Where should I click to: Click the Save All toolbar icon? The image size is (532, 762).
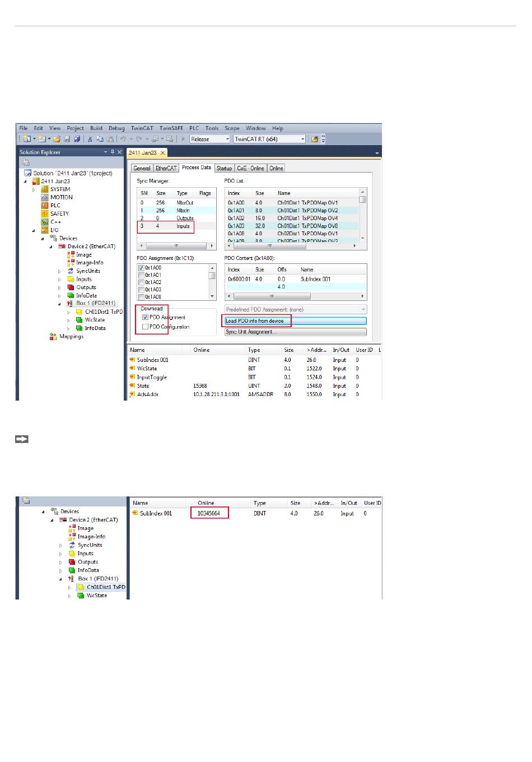(77, 139)
